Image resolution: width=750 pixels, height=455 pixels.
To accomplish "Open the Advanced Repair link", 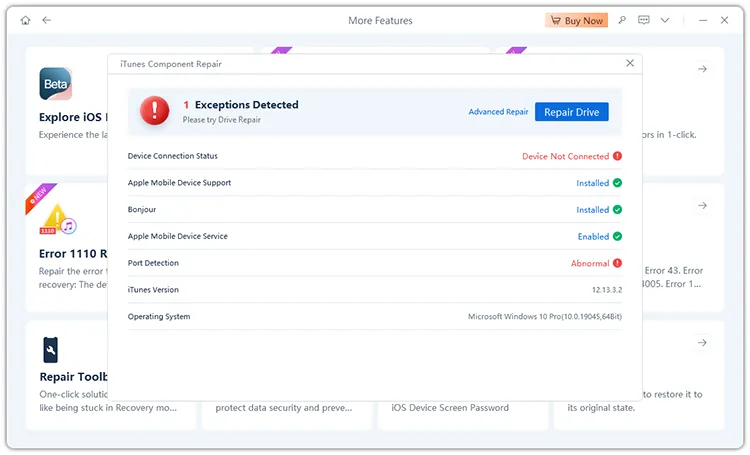I will (x=498, y=112).
